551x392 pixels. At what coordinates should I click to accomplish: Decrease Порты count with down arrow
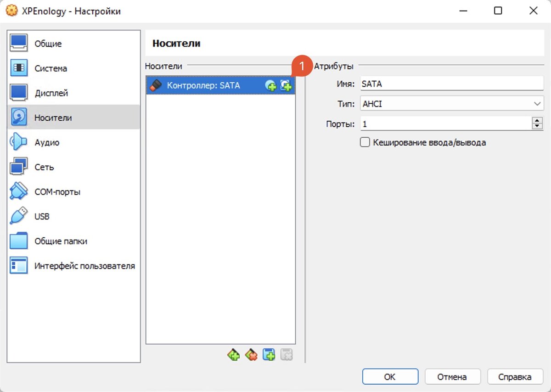coord(537,127)
